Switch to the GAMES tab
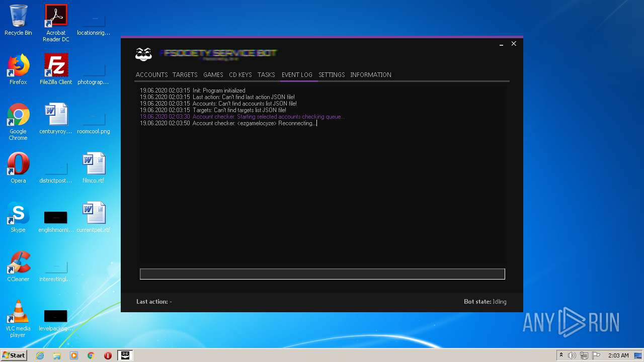Screen dimensions: 644x362 tap(213, 75)
